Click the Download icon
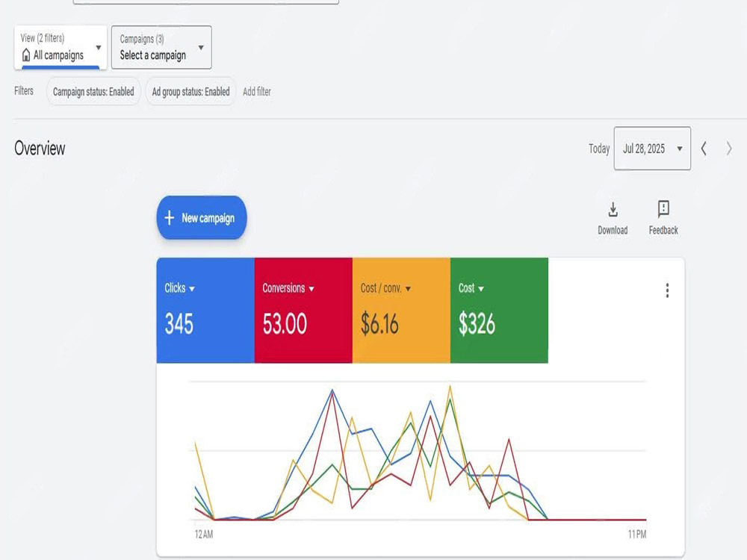 click(x=613, y=209)
